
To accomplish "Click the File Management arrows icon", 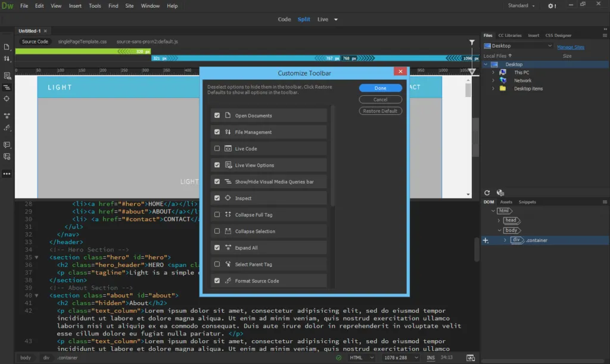I will click(7, 58).
